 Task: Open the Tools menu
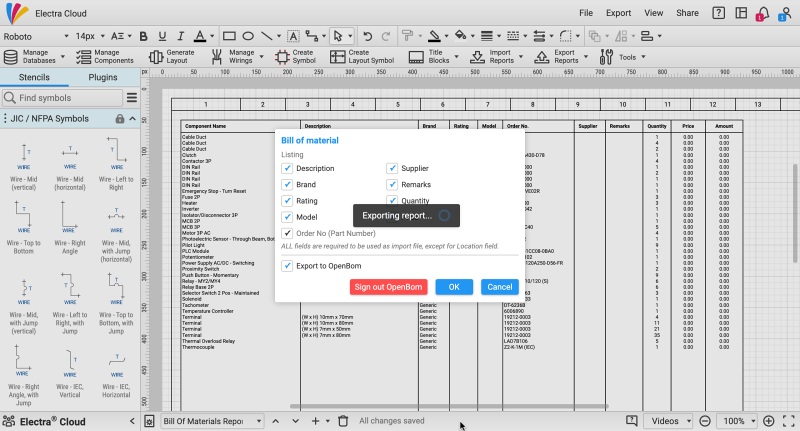[x=622, y=57]
